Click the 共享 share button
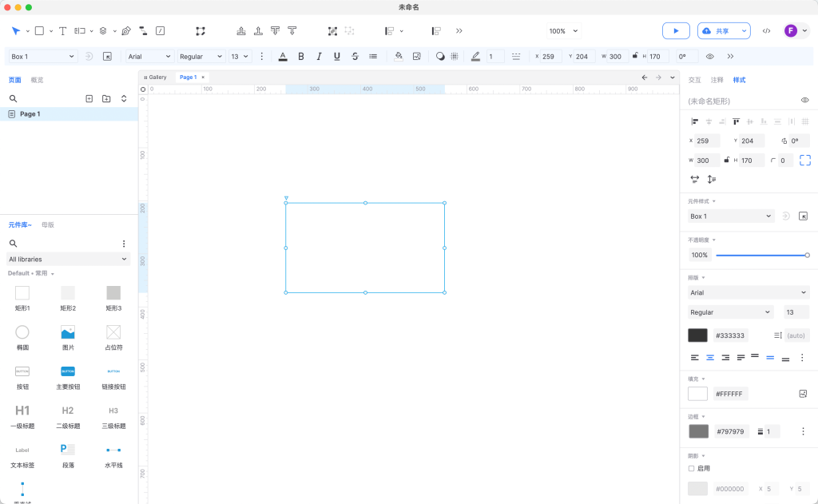818x504 pixels. pos(723,31)
